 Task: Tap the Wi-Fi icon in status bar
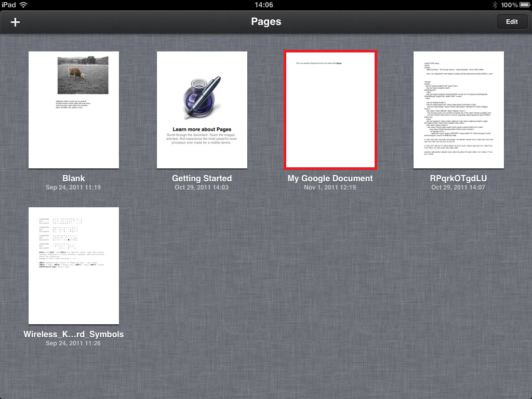click(23, 5)
